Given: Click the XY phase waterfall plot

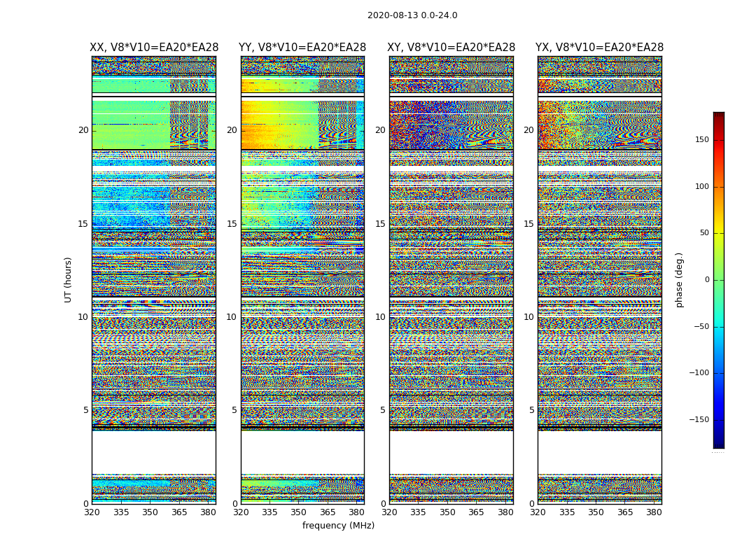Looking at the screenshot, I should [x=451, y=280].
